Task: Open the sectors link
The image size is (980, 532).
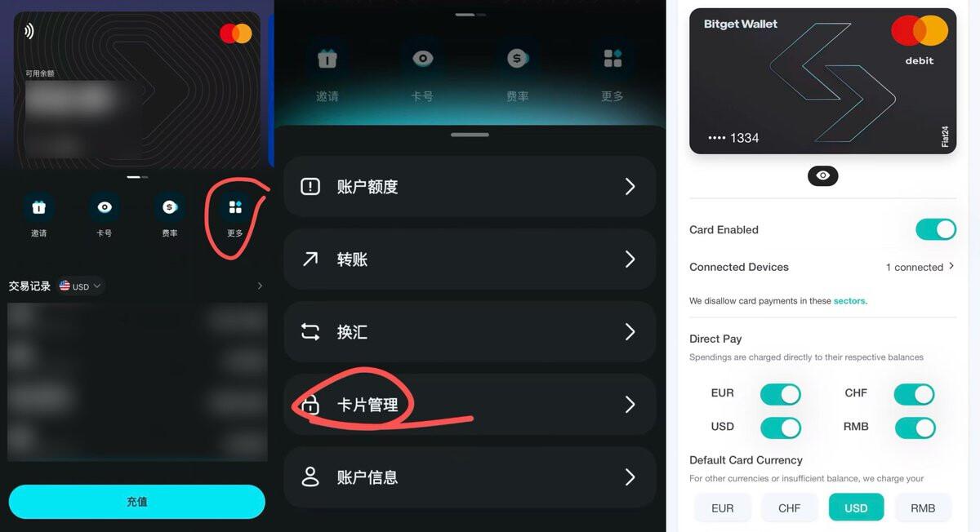Action: click(x=850, y=301)
